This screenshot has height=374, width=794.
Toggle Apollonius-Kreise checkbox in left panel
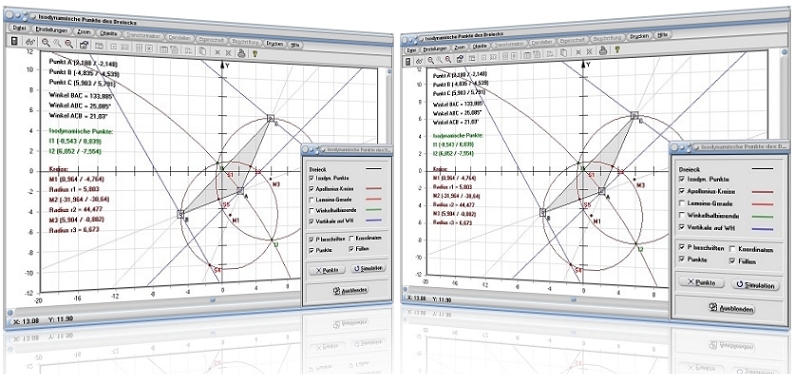[x=311, y=188]
